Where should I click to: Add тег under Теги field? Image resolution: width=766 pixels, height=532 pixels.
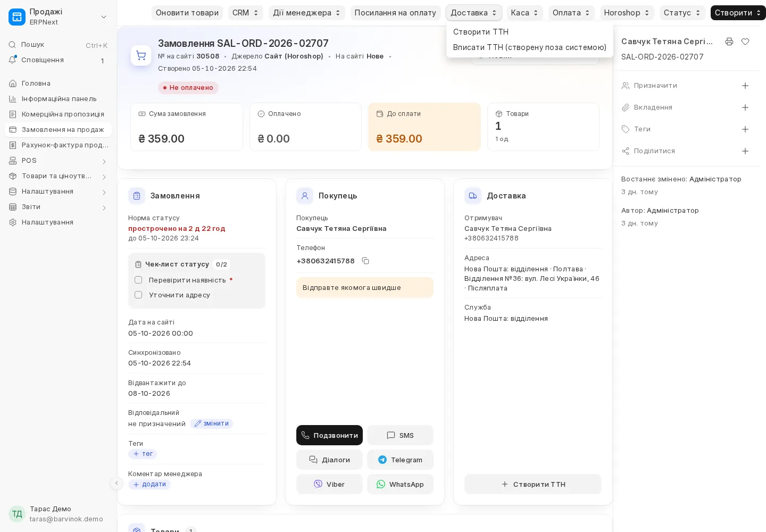(x=143, y=454)
